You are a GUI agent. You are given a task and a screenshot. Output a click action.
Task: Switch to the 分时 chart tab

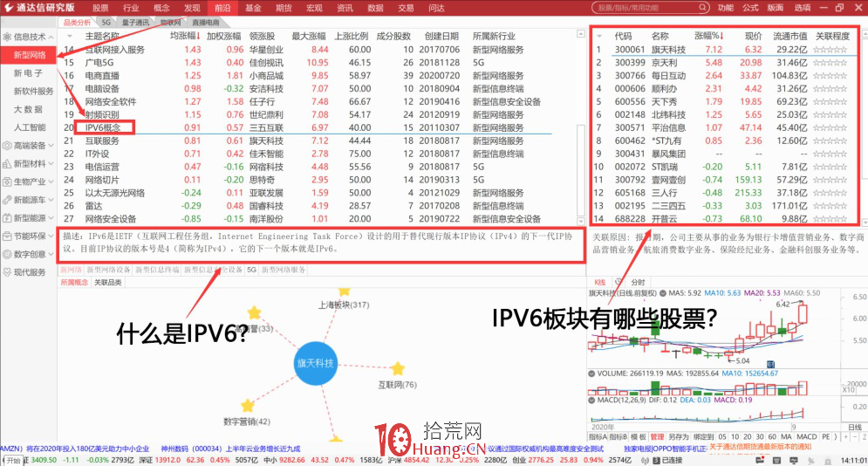pos(639,282)
